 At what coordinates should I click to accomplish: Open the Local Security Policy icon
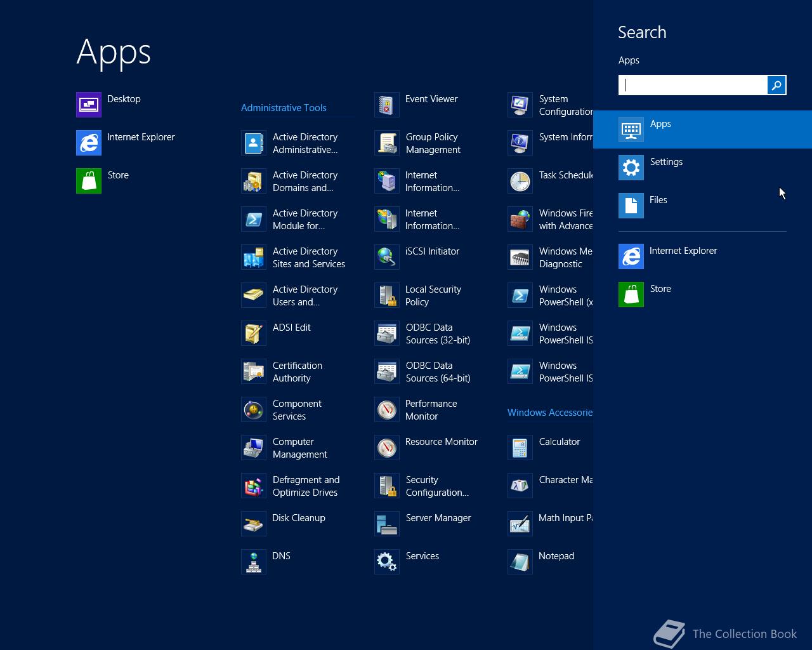[x=387, y=295]
